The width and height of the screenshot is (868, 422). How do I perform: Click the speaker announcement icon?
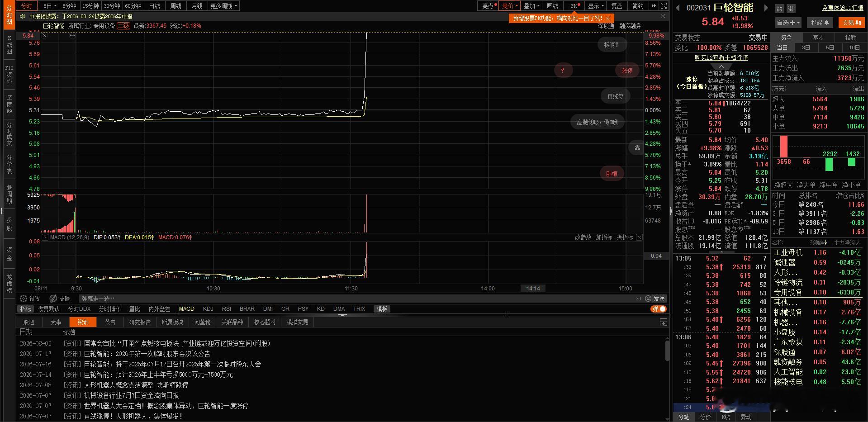(x=23, y=16)
